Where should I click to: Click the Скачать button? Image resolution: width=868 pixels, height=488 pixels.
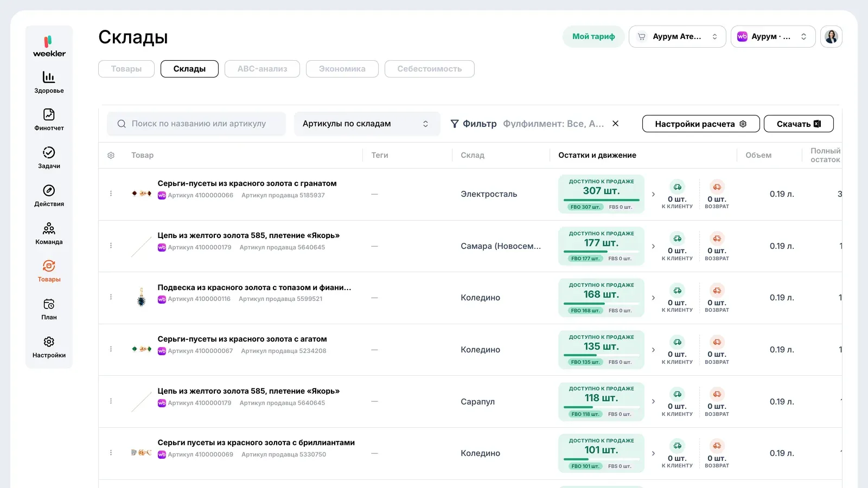click(799, 124)
